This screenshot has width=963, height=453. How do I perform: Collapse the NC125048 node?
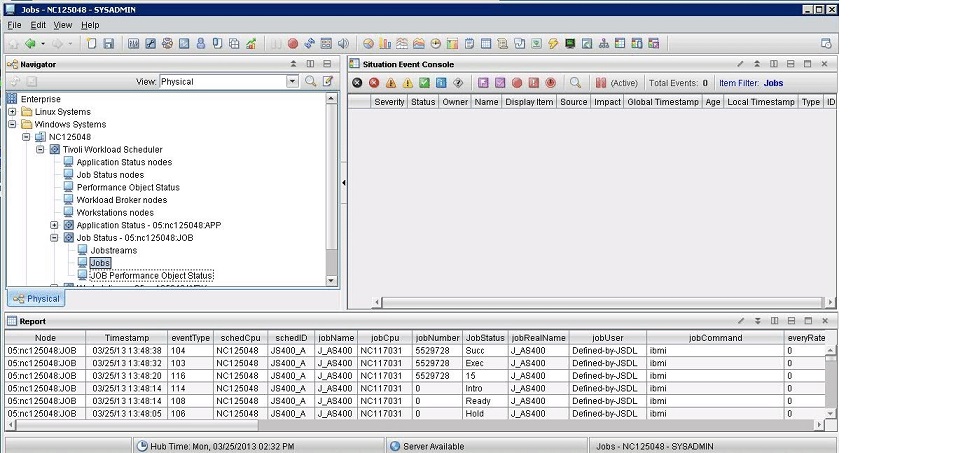coord(26,137)
